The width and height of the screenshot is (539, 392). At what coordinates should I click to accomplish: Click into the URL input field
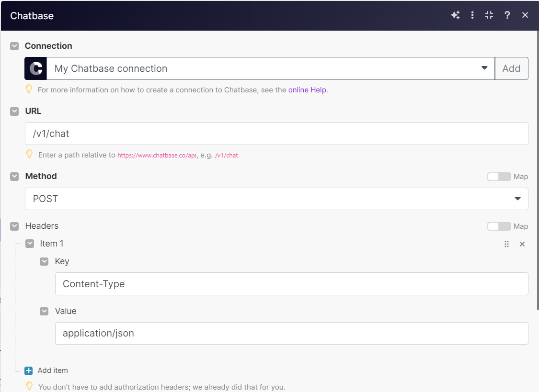(x=276, y=134)
